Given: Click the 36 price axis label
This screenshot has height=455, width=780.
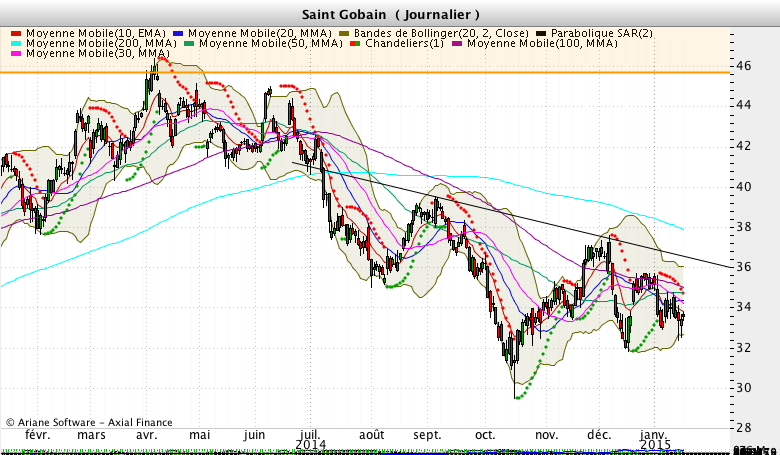Looking at the screenshot, I should pyautogui.click(x=744, y=267).
